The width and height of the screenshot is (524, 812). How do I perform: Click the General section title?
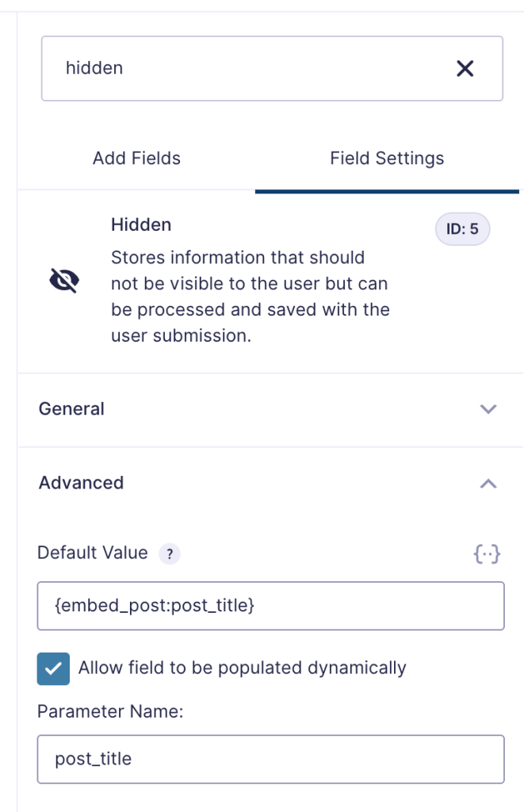tap(71, 409)
